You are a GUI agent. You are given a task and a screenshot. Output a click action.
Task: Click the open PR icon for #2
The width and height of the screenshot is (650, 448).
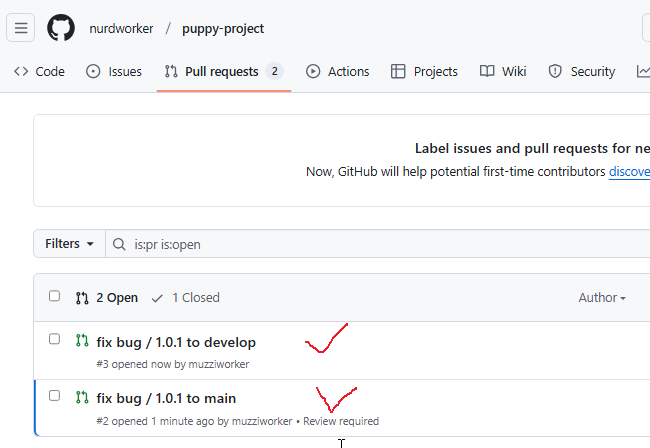click(82, 397)
